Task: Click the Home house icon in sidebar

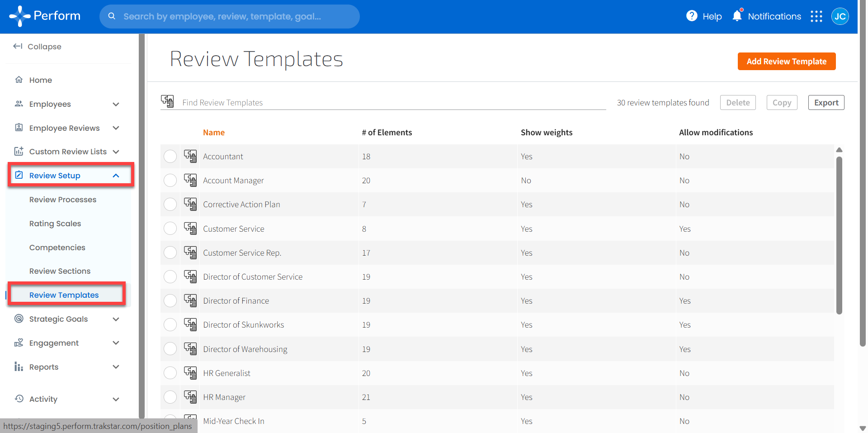Action: tap(19, 80)
